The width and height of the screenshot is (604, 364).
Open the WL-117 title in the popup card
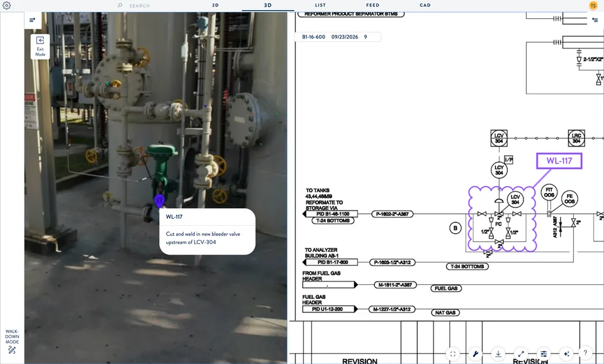(174, 217)
